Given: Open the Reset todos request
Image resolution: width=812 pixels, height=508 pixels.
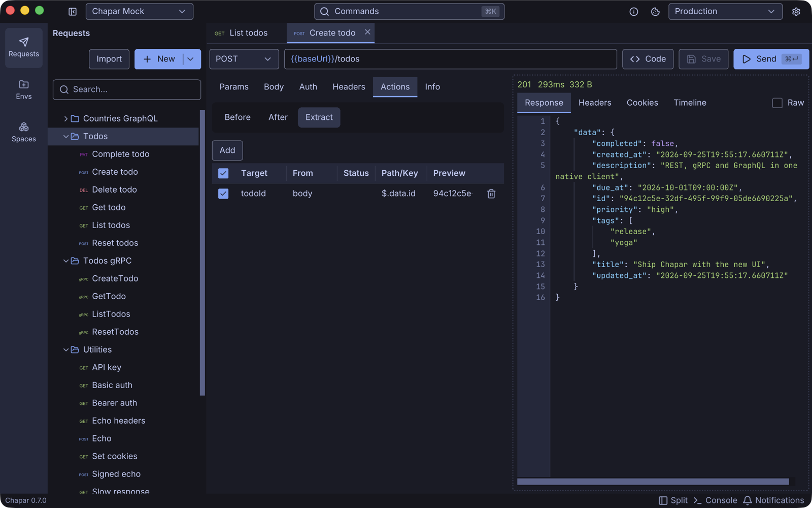Looking at the screenshot, I should point(123,243).
